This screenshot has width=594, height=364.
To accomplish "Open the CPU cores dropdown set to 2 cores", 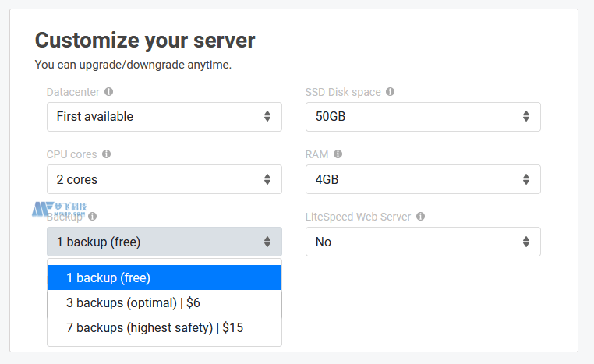I will 164,179.
